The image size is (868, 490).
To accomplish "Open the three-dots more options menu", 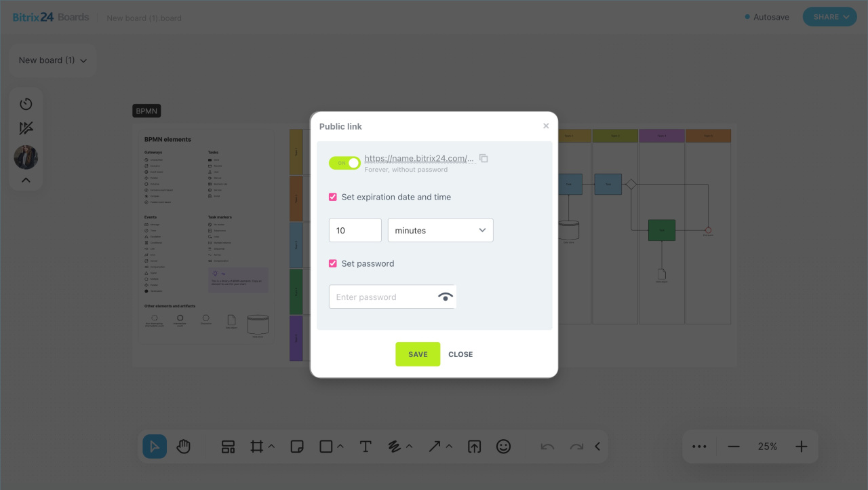I will coord(699,447).
